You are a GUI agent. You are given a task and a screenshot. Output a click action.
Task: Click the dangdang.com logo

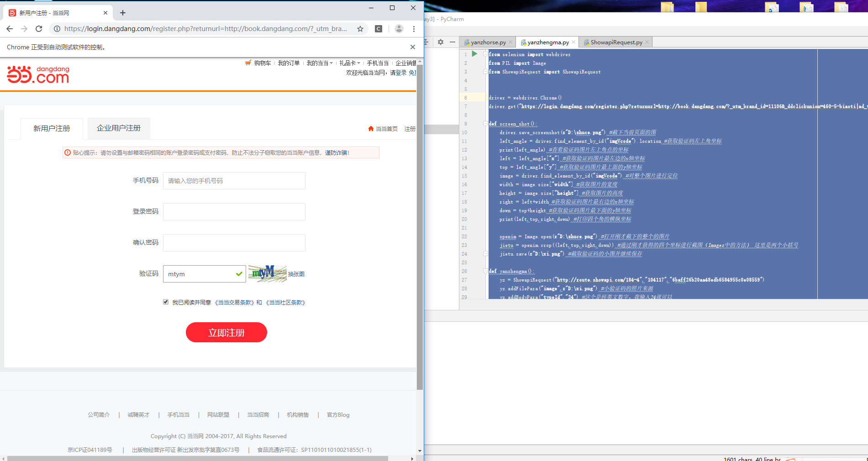click(x=38, y=75)
